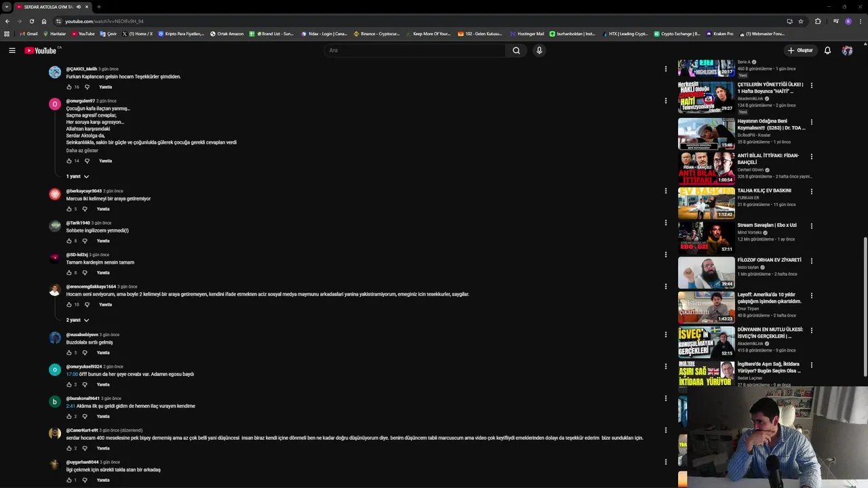Open options menu for 'TALHA KILIÇ EV BASKINI' video

point(811,191)
